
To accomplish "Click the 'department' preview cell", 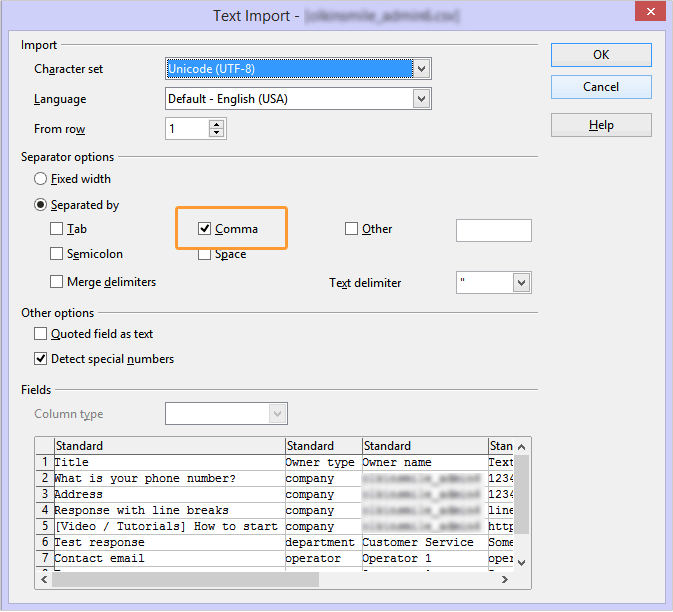I will click(x=324, y=542).
